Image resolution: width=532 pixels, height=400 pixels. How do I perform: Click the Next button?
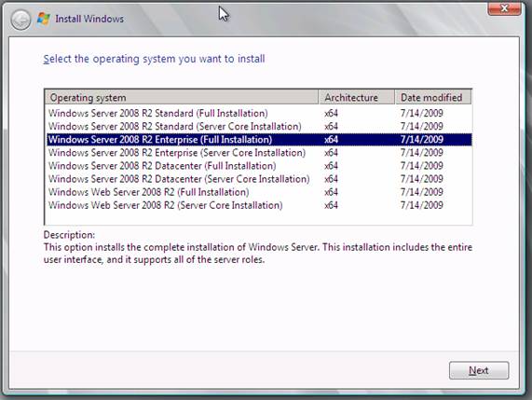(479, 370)
